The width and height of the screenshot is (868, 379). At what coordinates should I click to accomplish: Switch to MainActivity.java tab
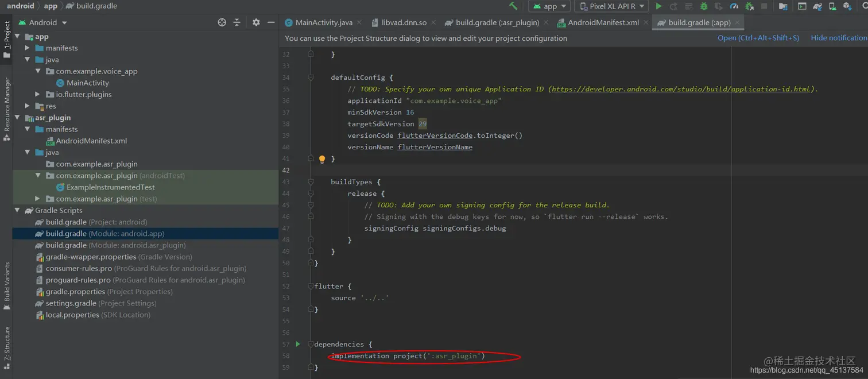tap(324, 23)
